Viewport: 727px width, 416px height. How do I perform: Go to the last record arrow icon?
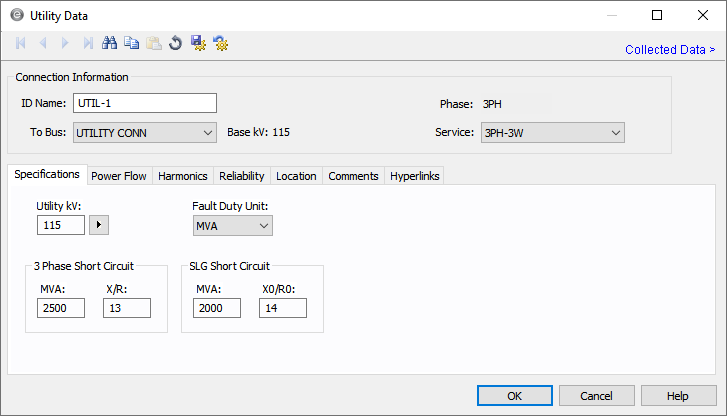click(x=88, y=43)
